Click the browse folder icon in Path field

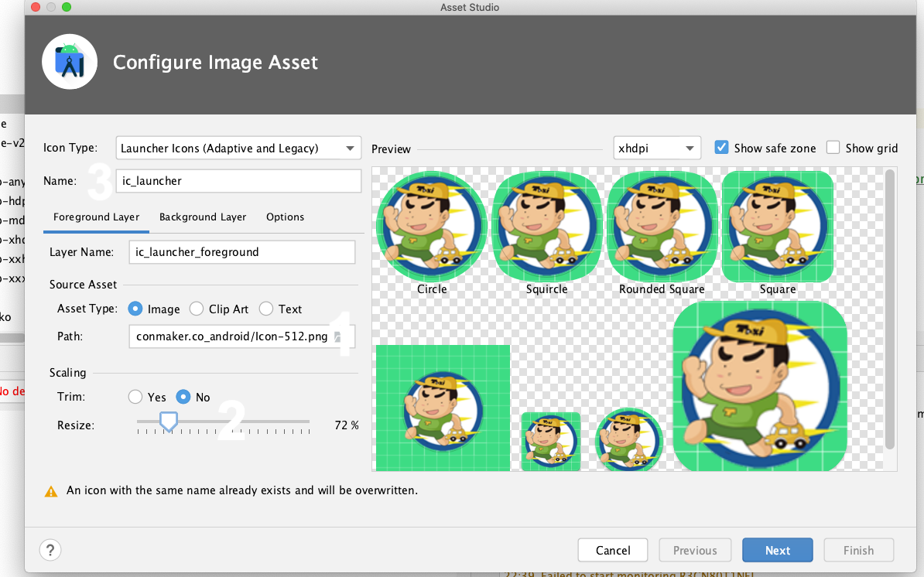(338, 336)
